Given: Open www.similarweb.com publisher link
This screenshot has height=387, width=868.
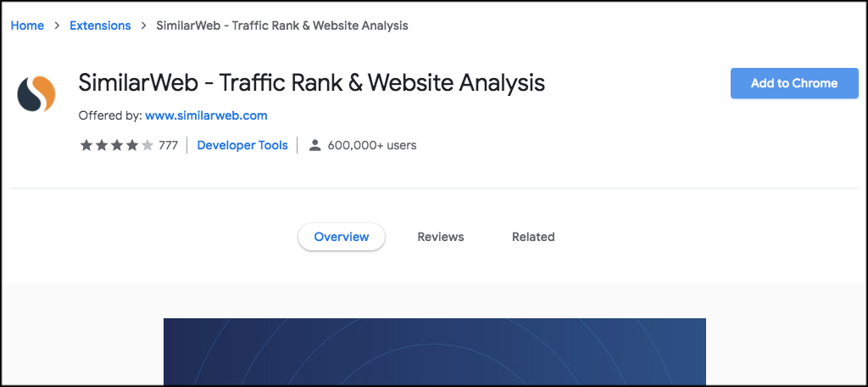Looking at the screenshot, I should coord(207,116).
